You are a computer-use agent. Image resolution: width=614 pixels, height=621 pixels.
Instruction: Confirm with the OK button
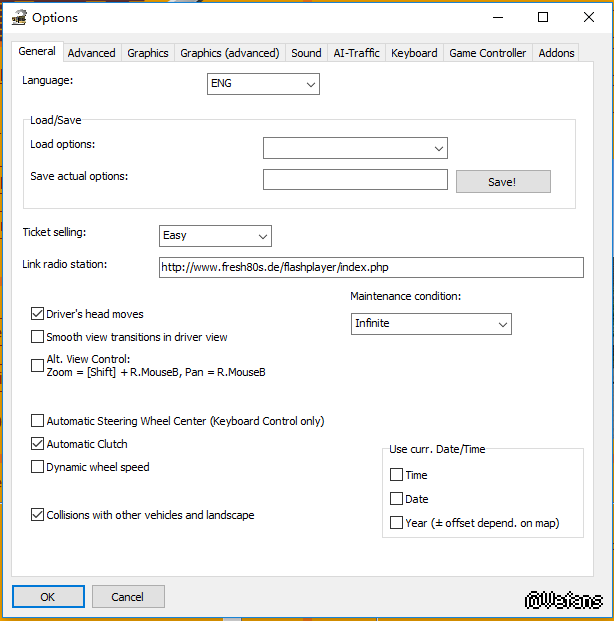48,596
